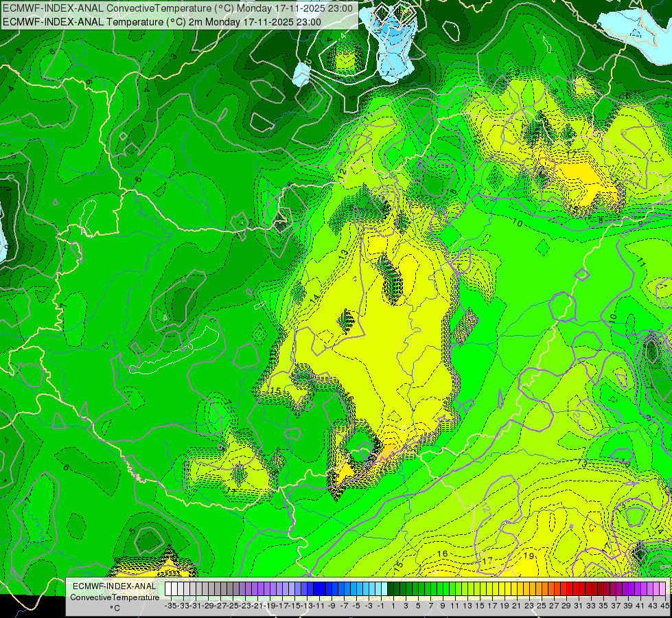Click the -35 value on legend scale
Image resolution: width=672 pixels, height=618 pixels.
pyautogui.click(x=171, y=606)
